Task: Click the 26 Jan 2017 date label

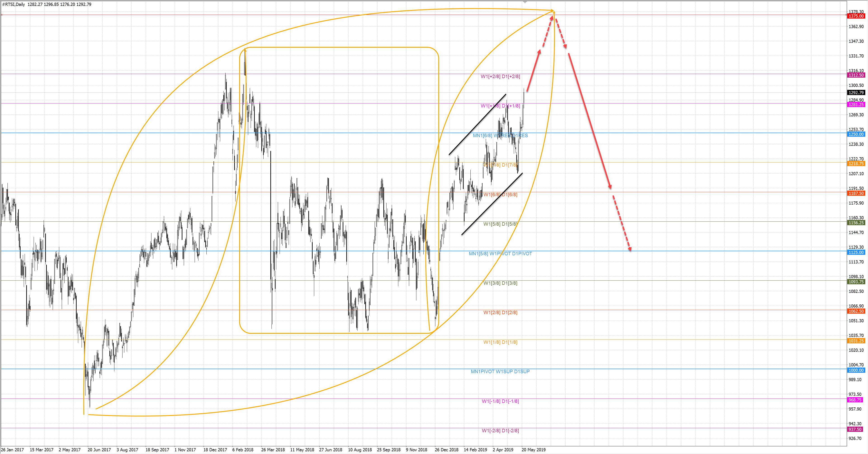Action: coord(12,450)
